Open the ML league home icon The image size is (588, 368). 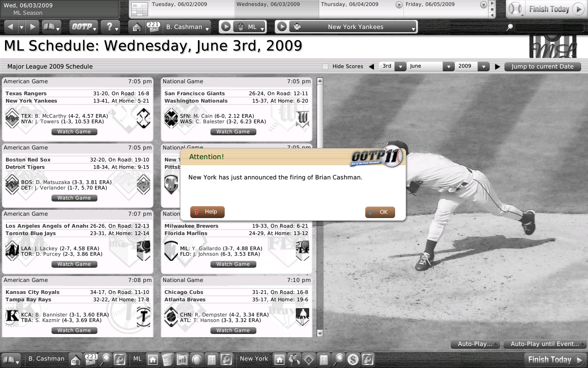153,359
